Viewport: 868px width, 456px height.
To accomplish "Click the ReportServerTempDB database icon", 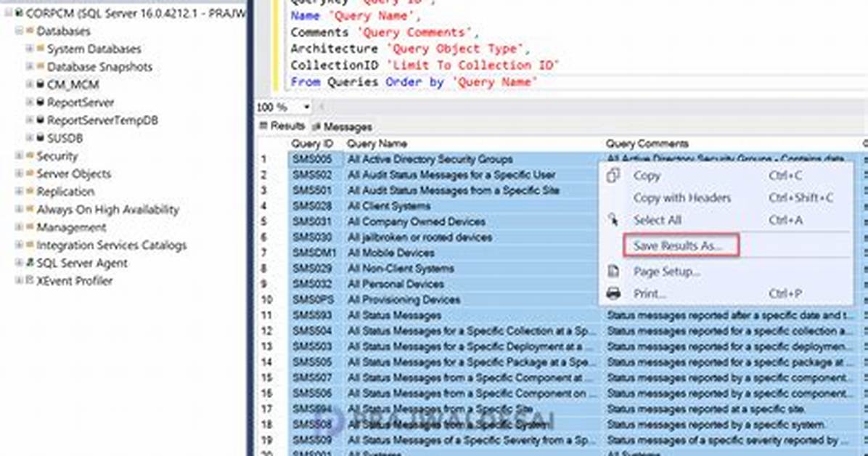I will 41,120.
